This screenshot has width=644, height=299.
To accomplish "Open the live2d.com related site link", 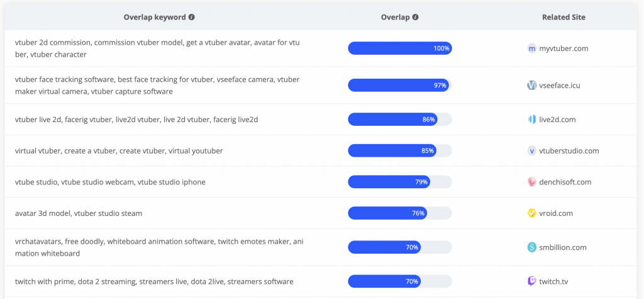I will point(557,120).
